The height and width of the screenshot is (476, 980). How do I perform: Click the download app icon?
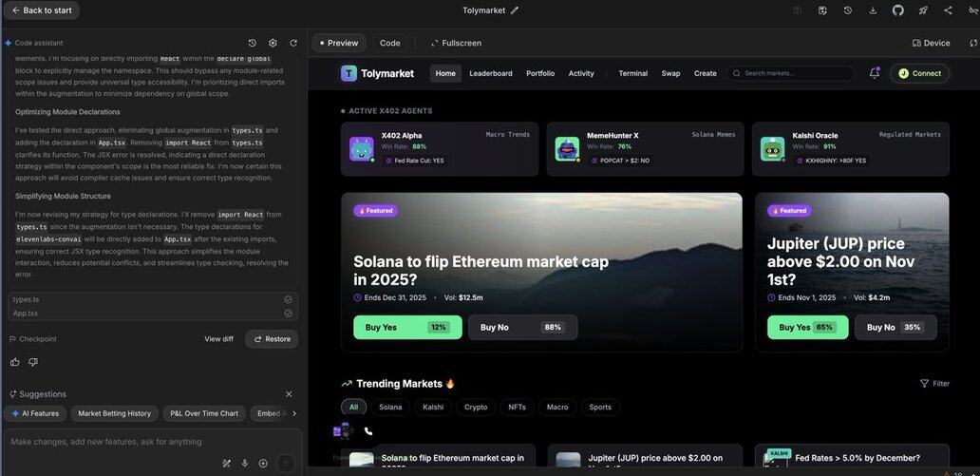pos(872,10)
